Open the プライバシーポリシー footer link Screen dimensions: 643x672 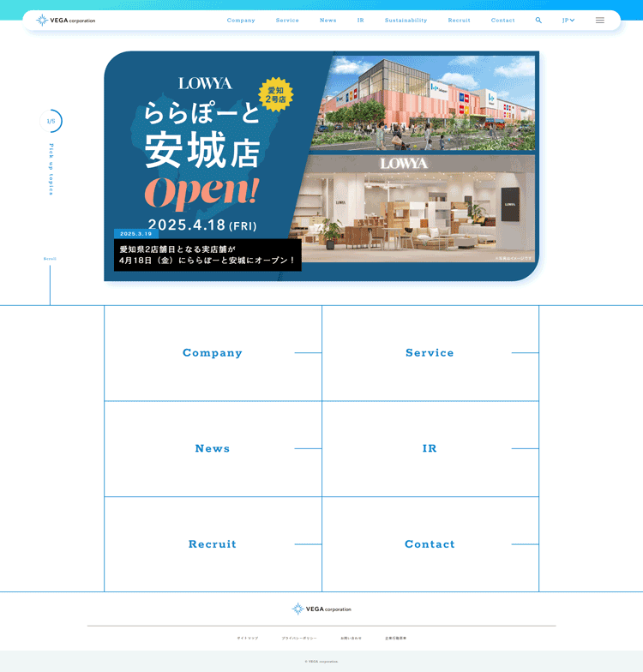pyautogui.click(x=299, y=638)
